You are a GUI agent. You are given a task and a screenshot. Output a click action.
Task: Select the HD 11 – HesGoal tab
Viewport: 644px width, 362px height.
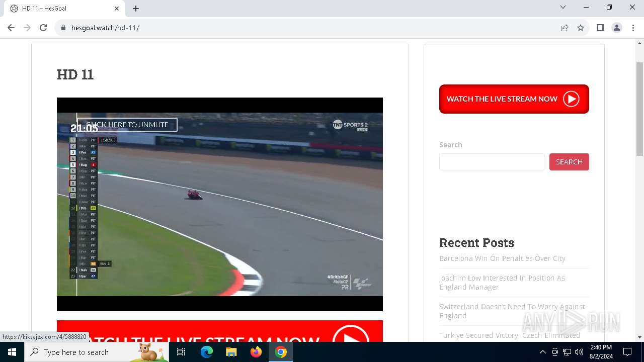tap(64, 9)
